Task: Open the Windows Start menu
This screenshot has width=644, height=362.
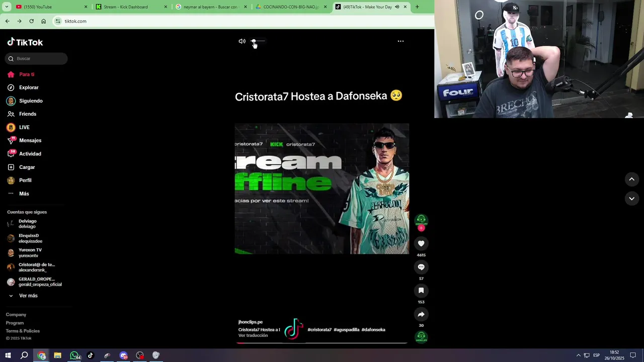Action: [8, 355]
